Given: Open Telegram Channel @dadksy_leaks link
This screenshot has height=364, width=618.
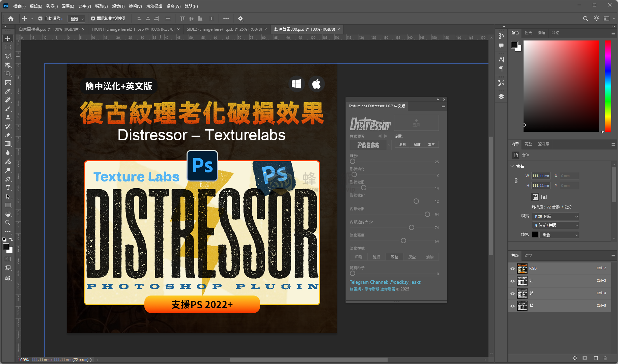Looking at the screenshot, I should pyautogui.click(x=385, y=282).
